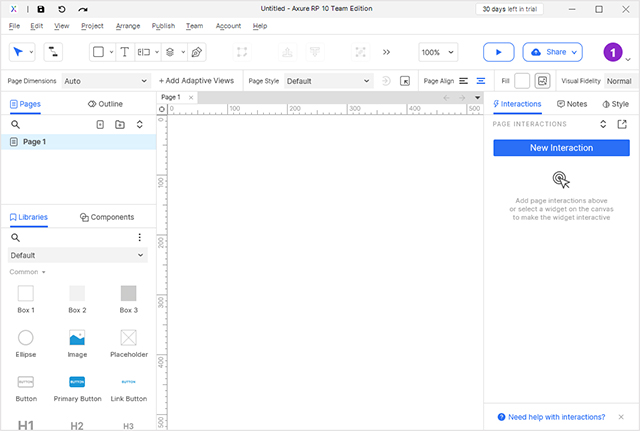Click the dynamic panel layers tool
The height and width of the screenshot is (431, 640).
point(170,52)
